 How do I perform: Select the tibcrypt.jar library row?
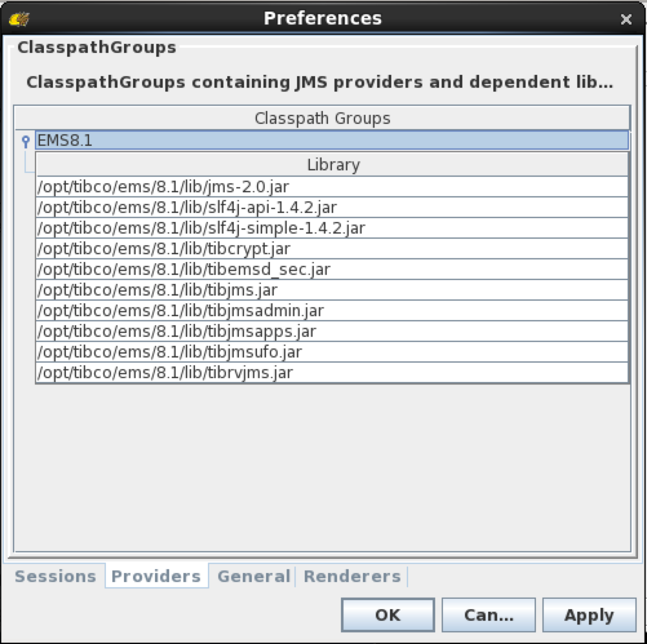tap(332, 248)
